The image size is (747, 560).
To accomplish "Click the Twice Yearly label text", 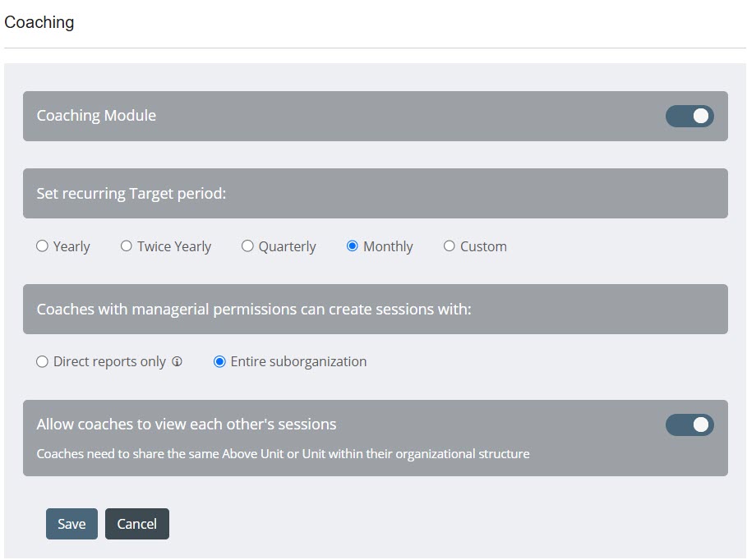I will (174, 246).
